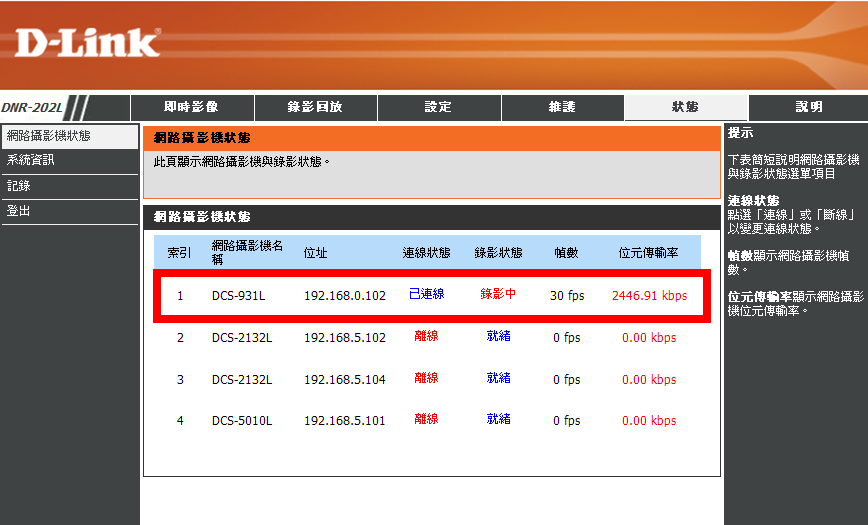Click the 此頁顯示網路攝影機與錄影狀態 description
The width and height of the screenshot is (868, 525).
point(241,162)
